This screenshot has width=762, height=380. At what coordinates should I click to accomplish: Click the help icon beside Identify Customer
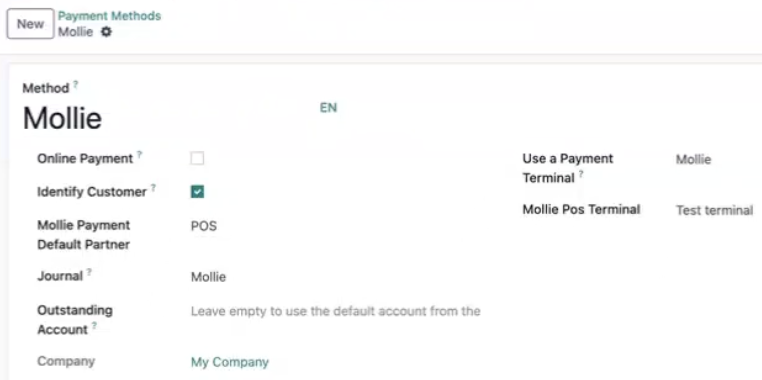tap(153, 188)
